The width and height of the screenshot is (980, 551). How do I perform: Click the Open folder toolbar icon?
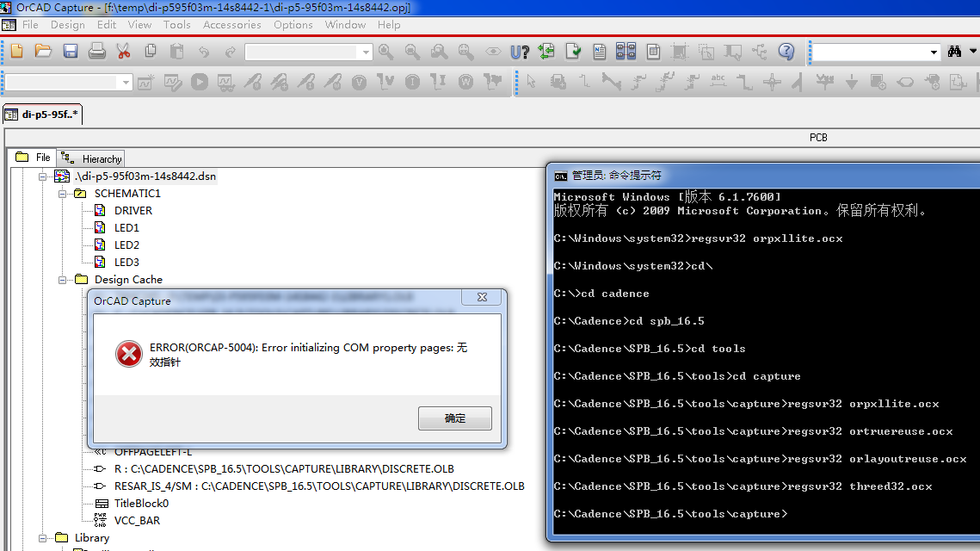tap(43, 52)
